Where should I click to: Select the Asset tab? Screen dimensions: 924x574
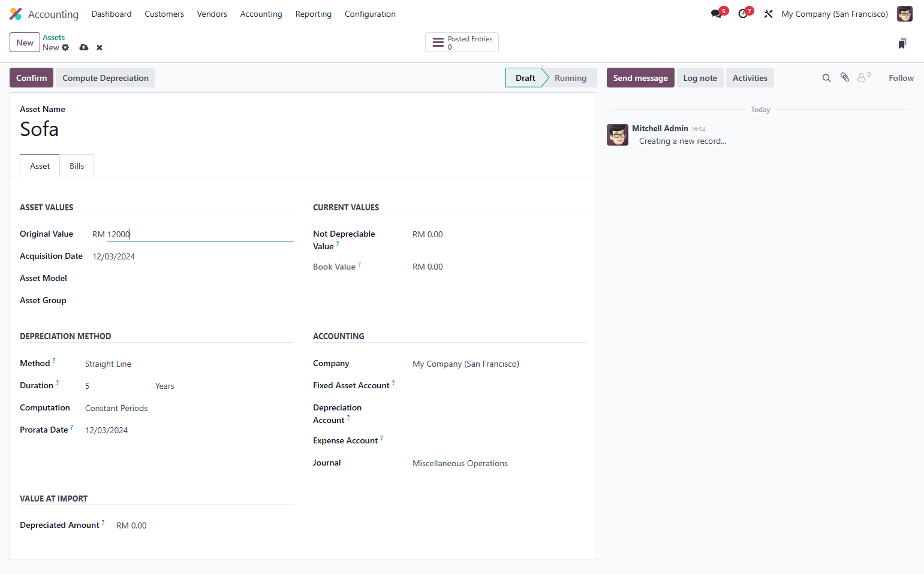pyautogui.click(x=40, y=166)
